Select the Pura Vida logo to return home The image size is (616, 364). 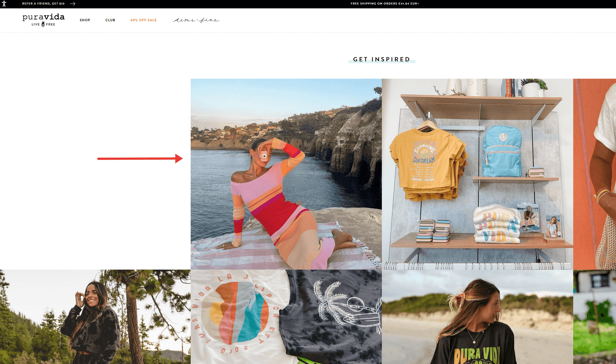pyautogui.click(x=43, y=17)
